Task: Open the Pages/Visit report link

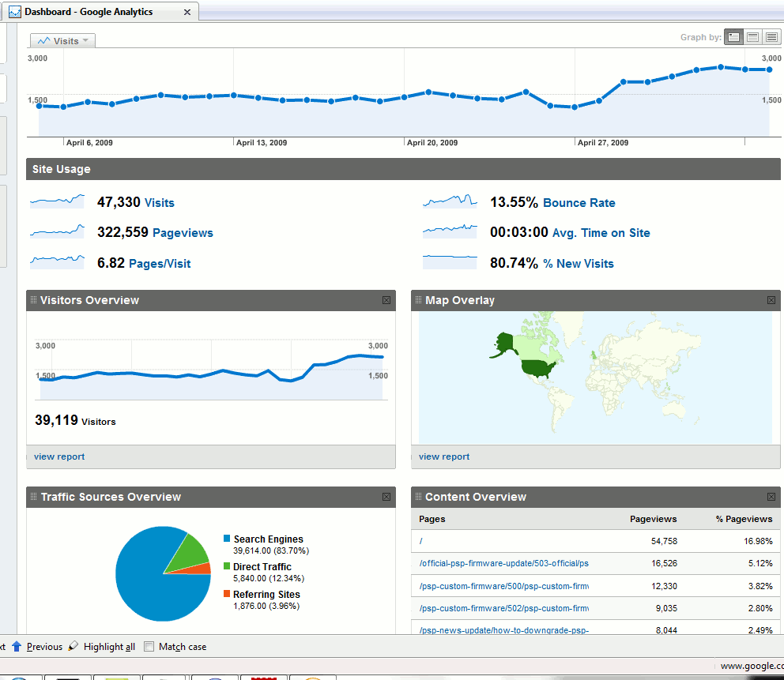Action: pyautogui.click(x=160, y=264)
